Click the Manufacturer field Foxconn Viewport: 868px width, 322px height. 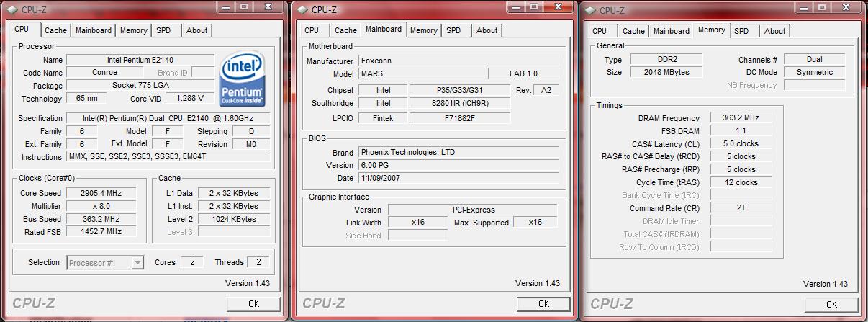coord(458,61)
